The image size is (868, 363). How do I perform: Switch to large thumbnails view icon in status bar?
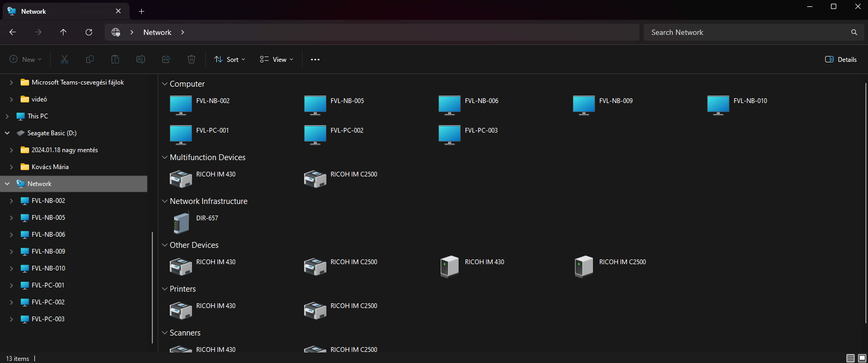click(x=862, y=358)
